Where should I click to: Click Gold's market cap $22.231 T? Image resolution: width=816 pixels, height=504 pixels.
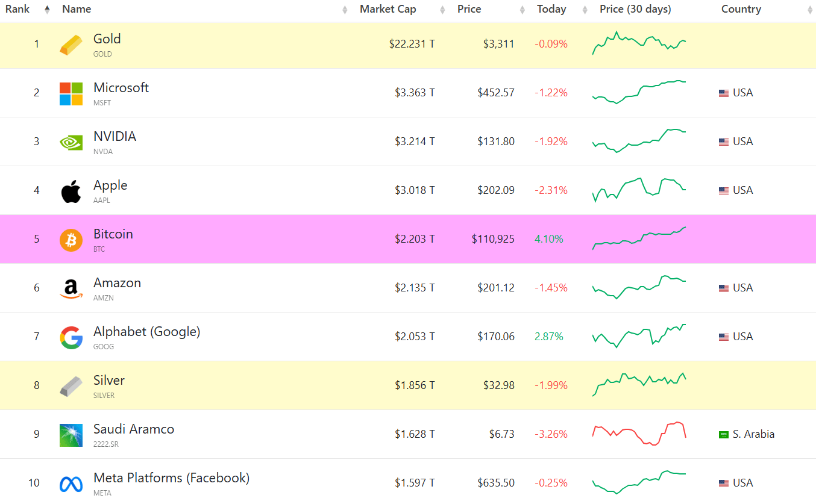click(412, 44)
